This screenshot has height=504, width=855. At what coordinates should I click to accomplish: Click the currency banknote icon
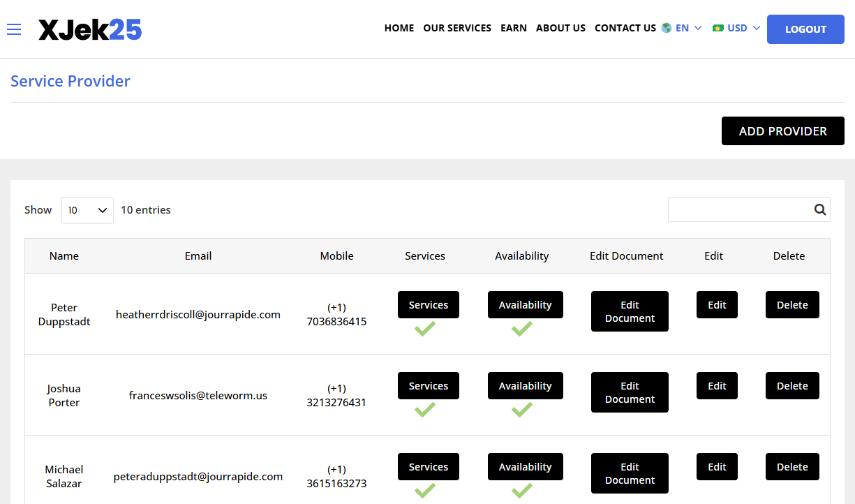(x=718, y=29)
